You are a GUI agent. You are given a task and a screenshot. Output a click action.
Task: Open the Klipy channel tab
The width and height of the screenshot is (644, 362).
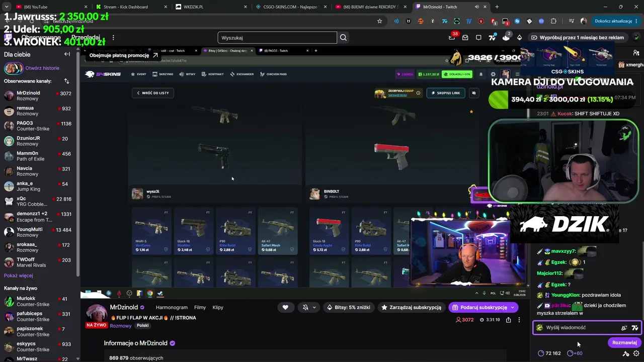click(x=218, y=307)
